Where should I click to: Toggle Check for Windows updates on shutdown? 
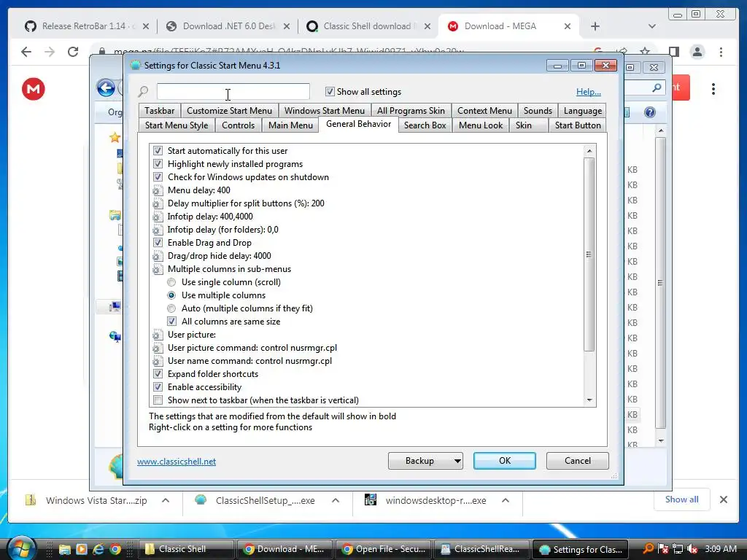point(158,177)
